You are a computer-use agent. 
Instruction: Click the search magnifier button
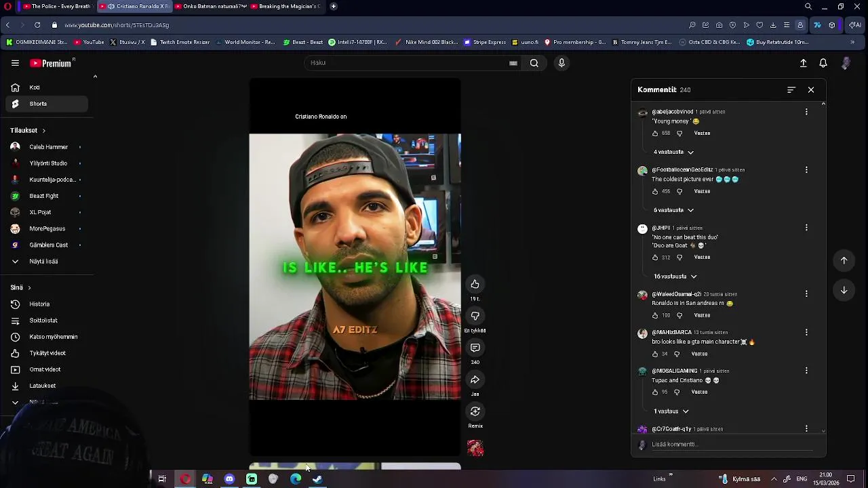[x=534, y=63]
